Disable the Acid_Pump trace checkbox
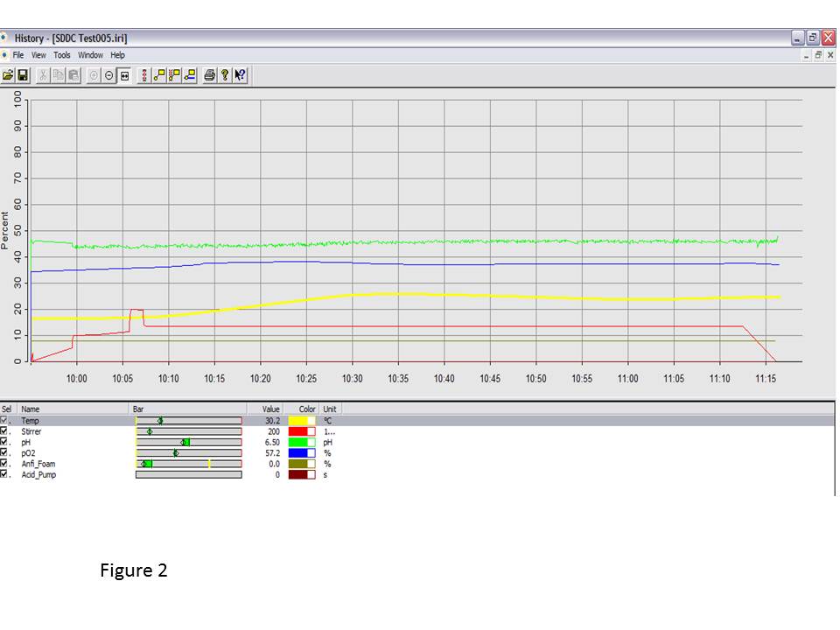This screenshot has height=630, width=840. point(4,474)
